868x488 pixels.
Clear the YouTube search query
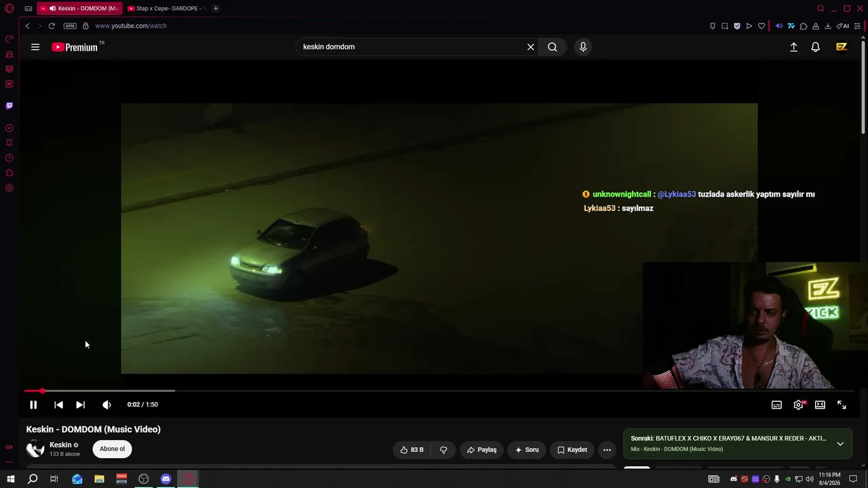pos(530,47)
